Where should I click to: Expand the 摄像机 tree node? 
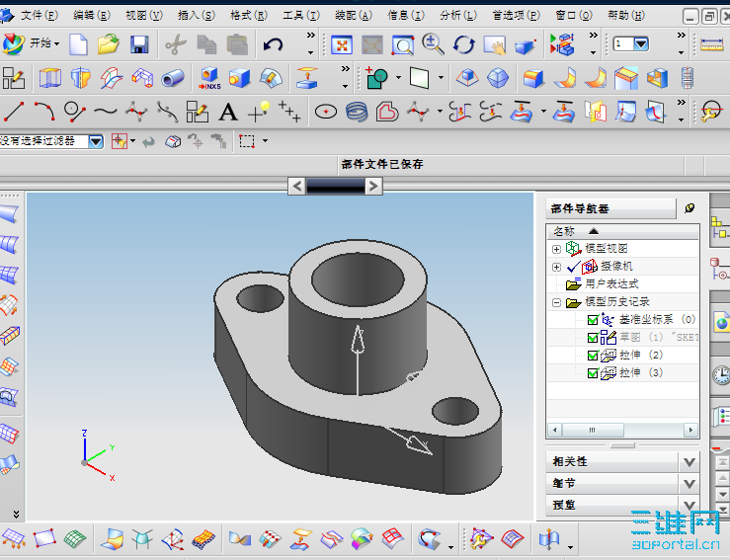coord(556,268)
